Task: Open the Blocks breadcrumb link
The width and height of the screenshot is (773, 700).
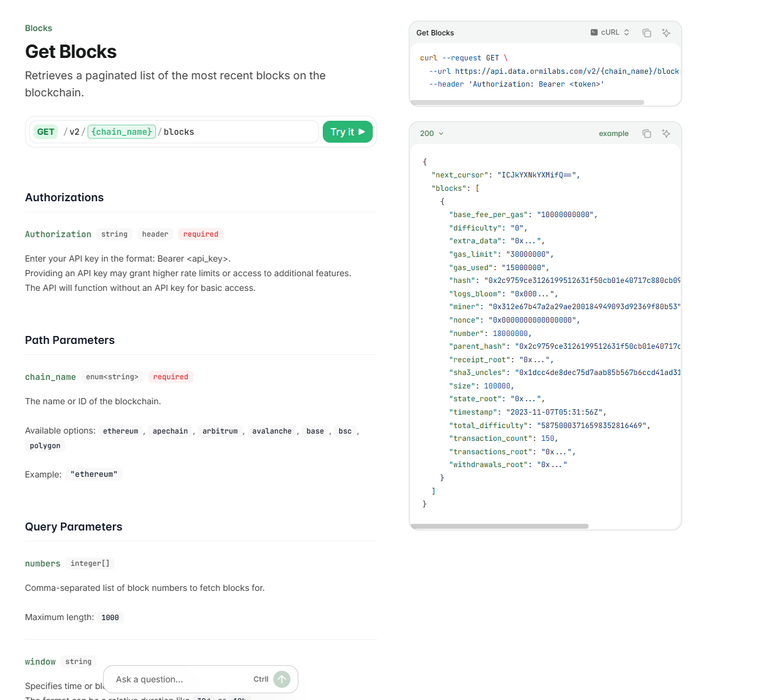Action: (38, 28)
